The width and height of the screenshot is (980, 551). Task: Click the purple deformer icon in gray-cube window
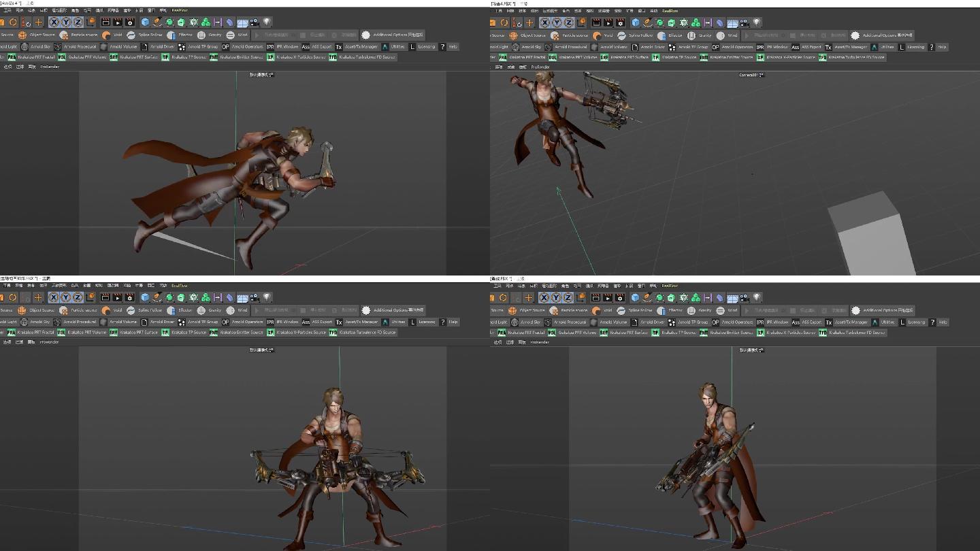708,22
